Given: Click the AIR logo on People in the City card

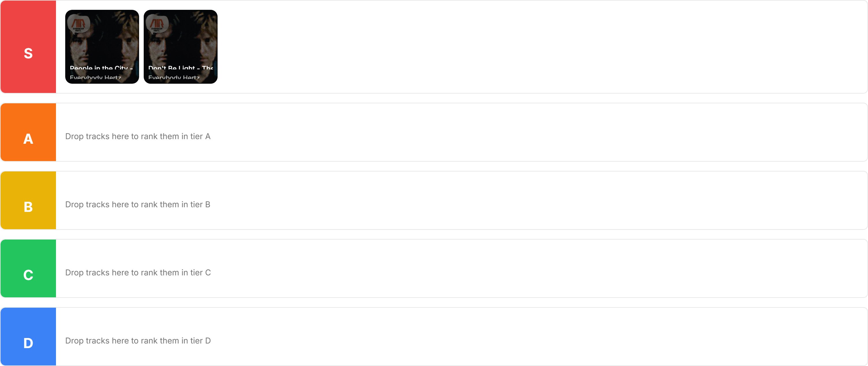Looking at the screenshot, I should 78,24.
